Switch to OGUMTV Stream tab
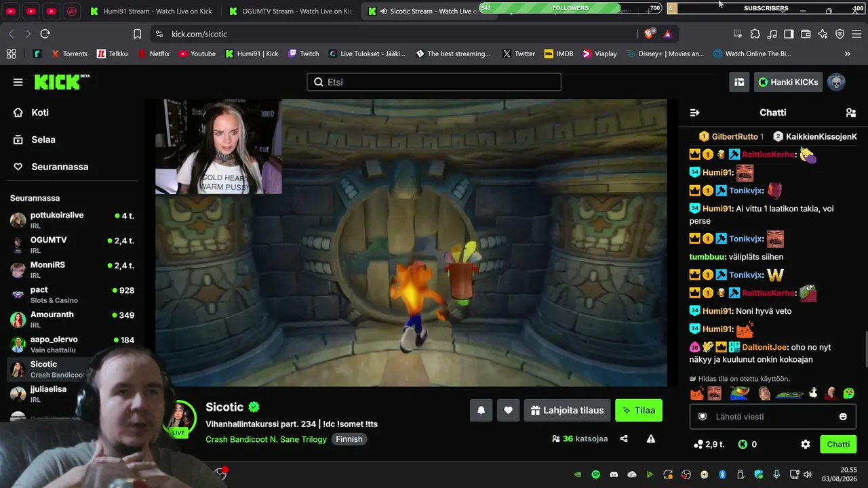 (x=290, y=12)
